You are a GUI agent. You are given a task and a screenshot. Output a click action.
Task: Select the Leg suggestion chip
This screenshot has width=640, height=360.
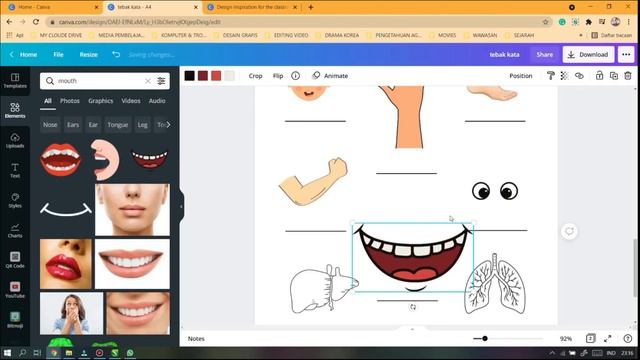pyautogui.click(x=142, y=125)
